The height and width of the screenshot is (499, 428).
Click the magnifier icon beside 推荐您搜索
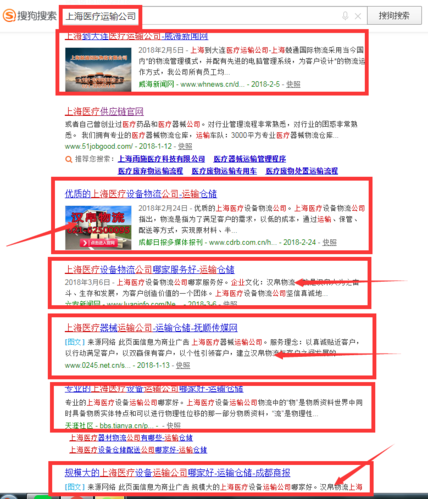pyautogui.click(x=68, y=159)
